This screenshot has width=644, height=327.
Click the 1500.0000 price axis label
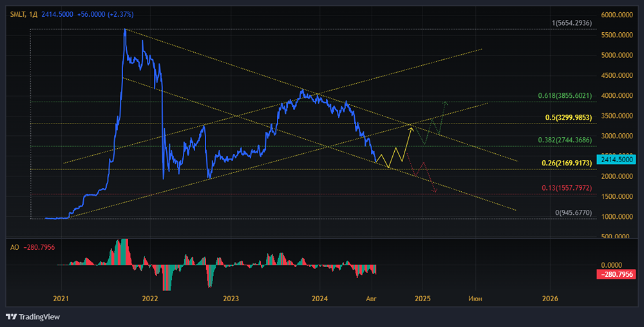[618, 196]
